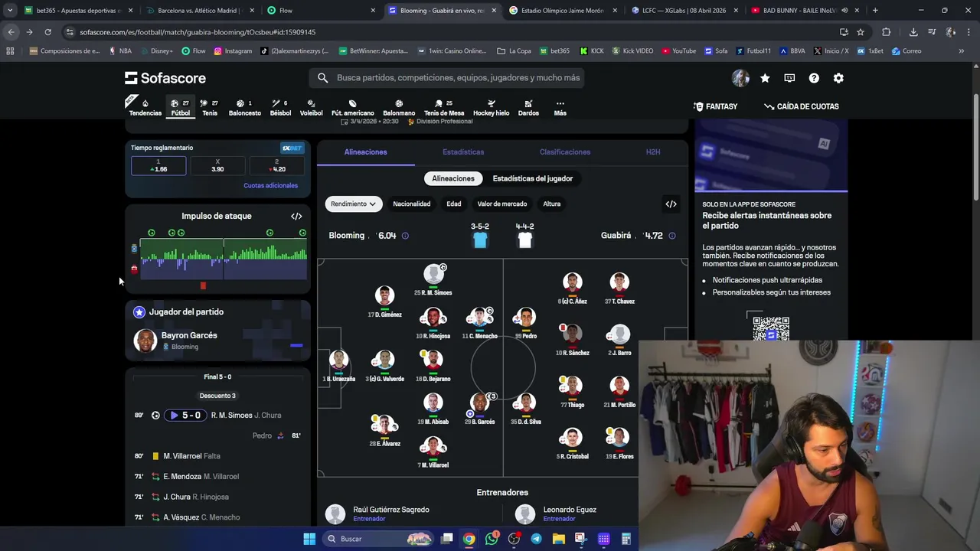
Task: Open the Windows Start menu
Action: (x=309, y=539)
